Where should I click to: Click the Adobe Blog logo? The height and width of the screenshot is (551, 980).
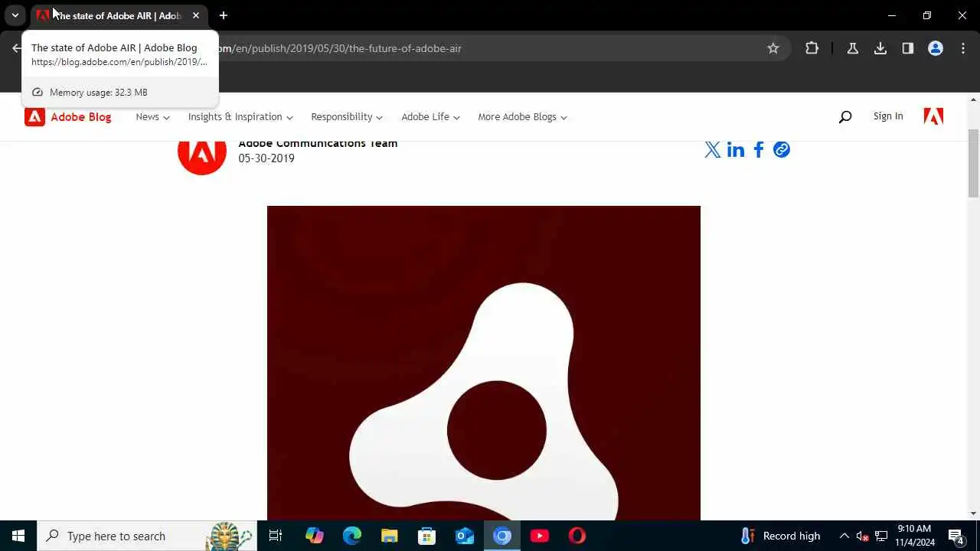(68, 116)
